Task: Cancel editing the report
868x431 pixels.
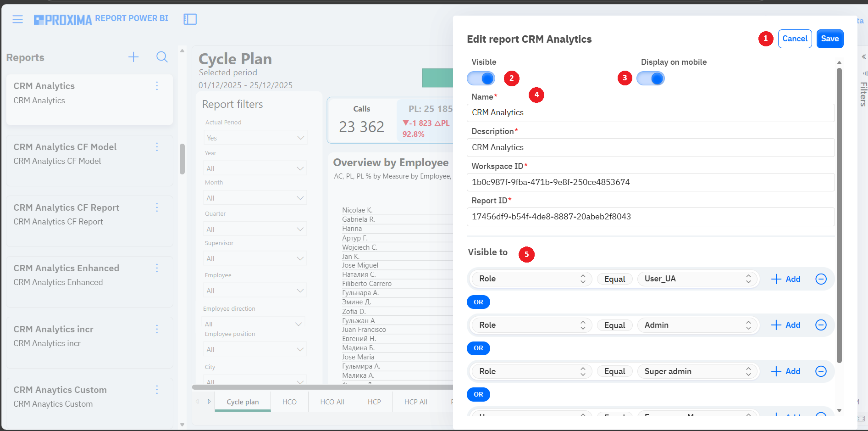Action: 795,39
